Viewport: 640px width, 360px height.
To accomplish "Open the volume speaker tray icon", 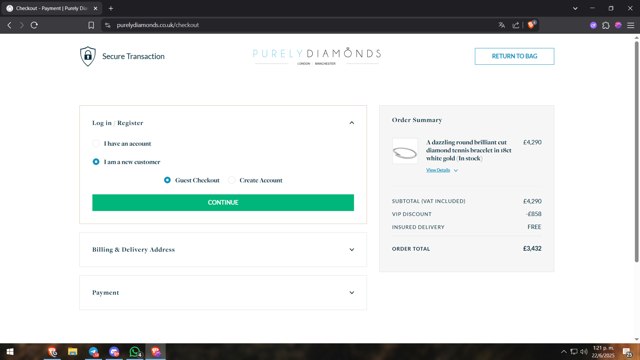I will (x=584, y=352).
